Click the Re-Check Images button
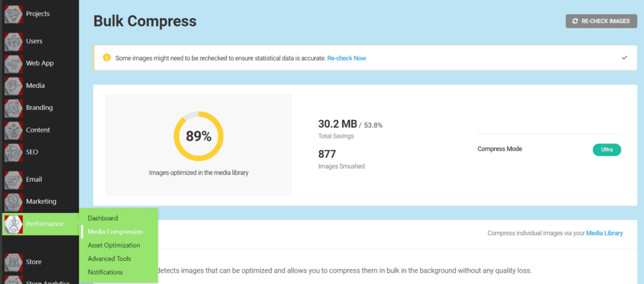This screenshot has width=644, height=284. [x=601, y=21]
